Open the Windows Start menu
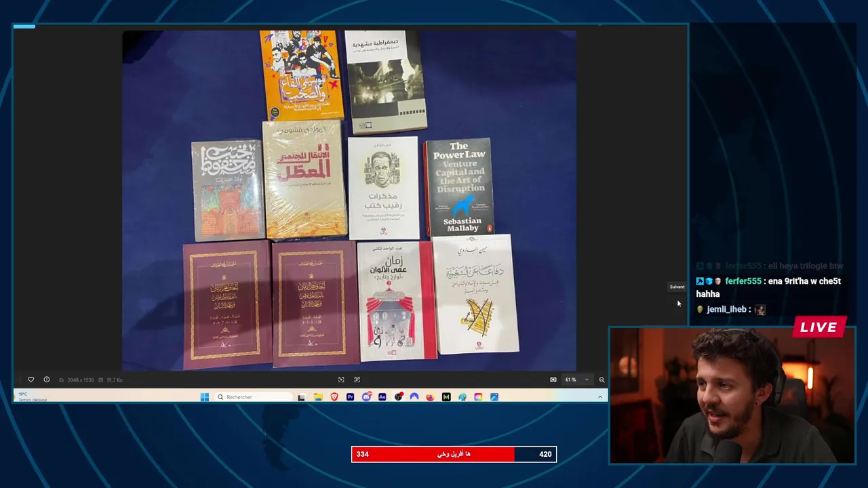Image resolution: width=868 pixels, height=488 pixels. 205,397
